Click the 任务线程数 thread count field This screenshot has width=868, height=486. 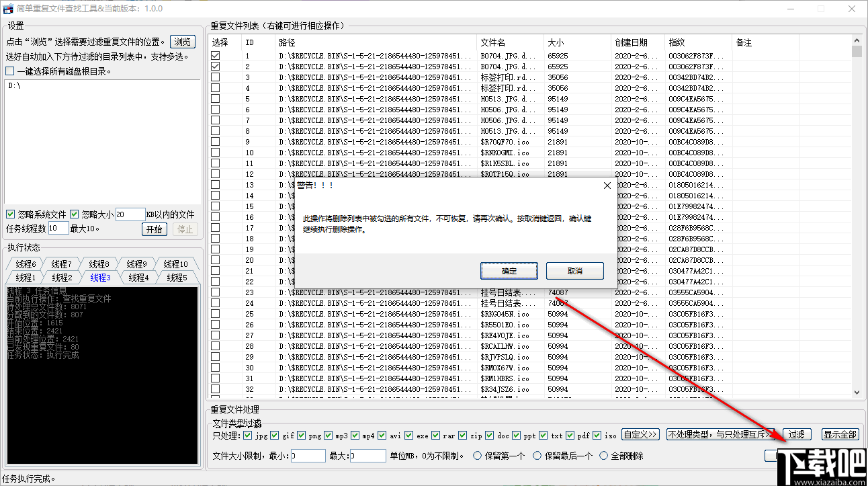point(58,229)
